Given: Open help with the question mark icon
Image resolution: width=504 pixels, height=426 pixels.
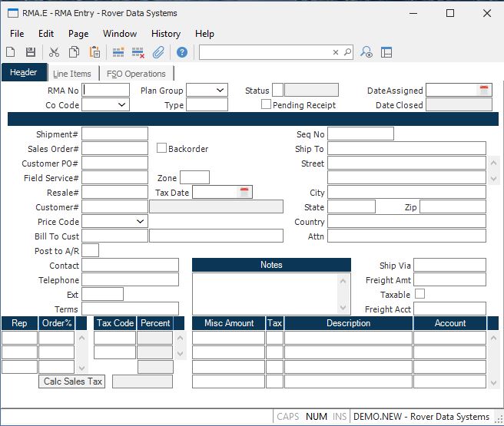Looking at the screenshot, I should coord(182,52).
